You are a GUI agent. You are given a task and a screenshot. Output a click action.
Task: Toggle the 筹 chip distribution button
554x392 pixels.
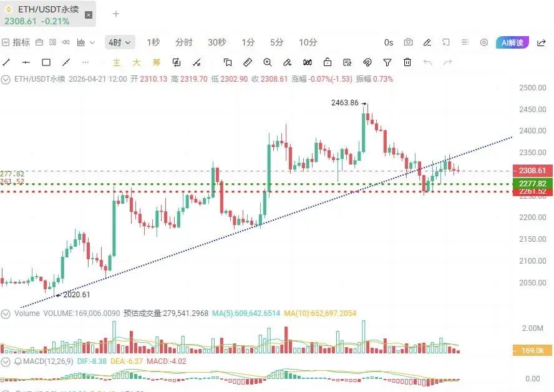pyautogui.click(x=156, y=62)
